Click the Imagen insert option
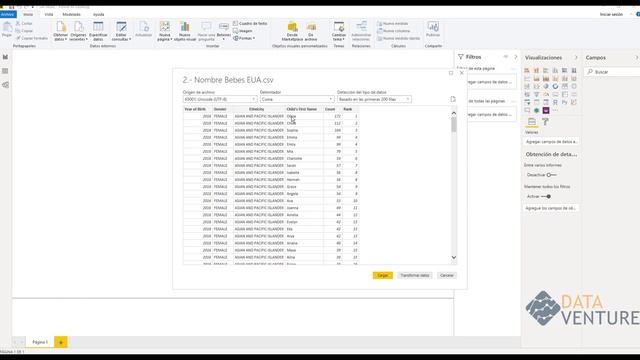 pyautogui.click(x=242, y=31)
